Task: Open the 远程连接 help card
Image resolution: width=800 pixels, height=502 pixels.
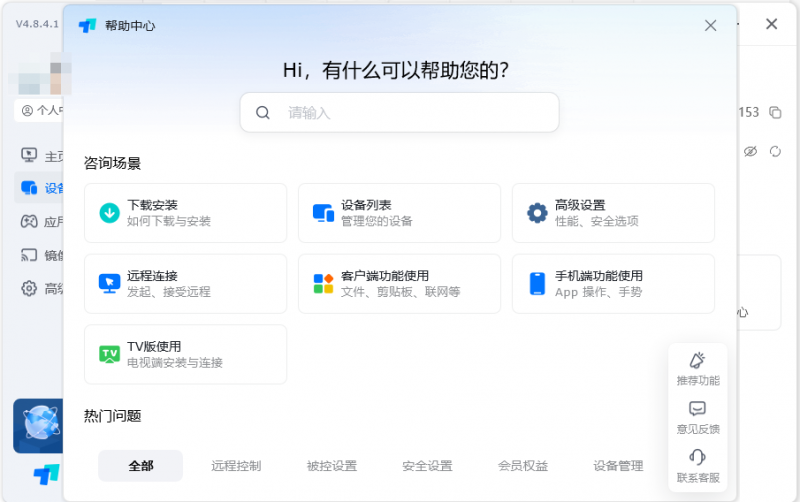Action: click(x=185, y=284)
